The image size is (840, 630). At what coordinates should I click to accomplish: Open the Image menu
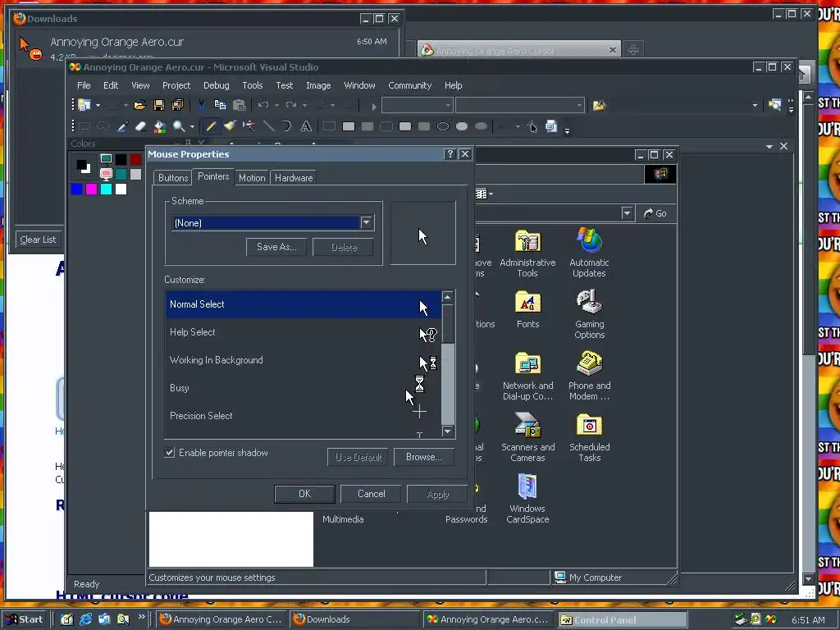318,85
